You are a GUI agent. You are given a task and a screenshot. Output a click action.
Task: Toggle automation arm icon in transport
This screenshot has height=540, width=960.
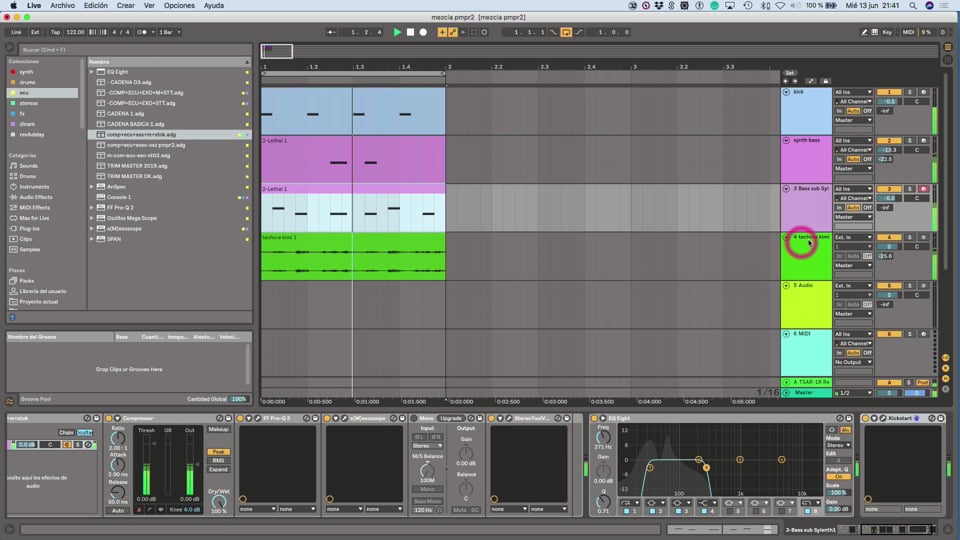pos(452,32)
